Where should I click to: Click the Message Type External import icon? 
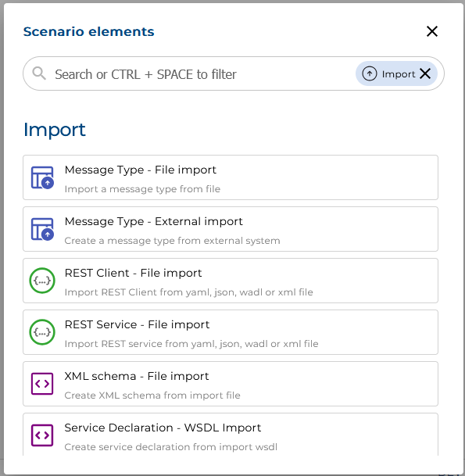click(x=42, y=229)
